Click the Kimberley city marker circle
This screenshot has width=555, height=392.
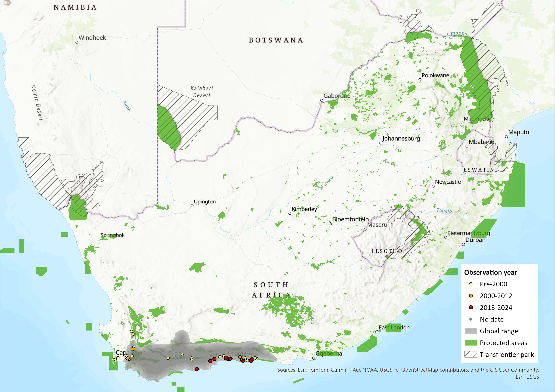290,213
